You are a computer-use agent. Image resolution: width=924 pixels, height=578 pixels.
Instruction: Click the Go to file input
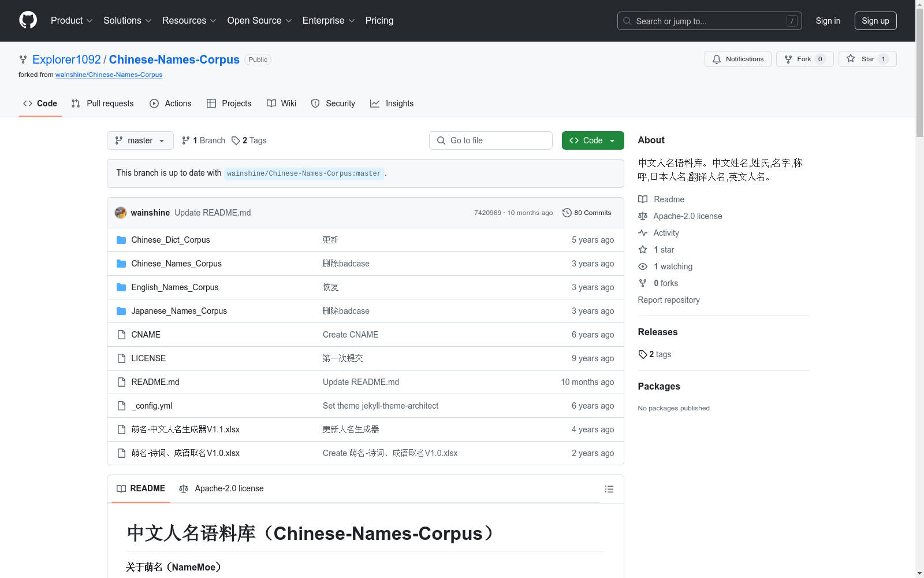[x=491, y=140]
